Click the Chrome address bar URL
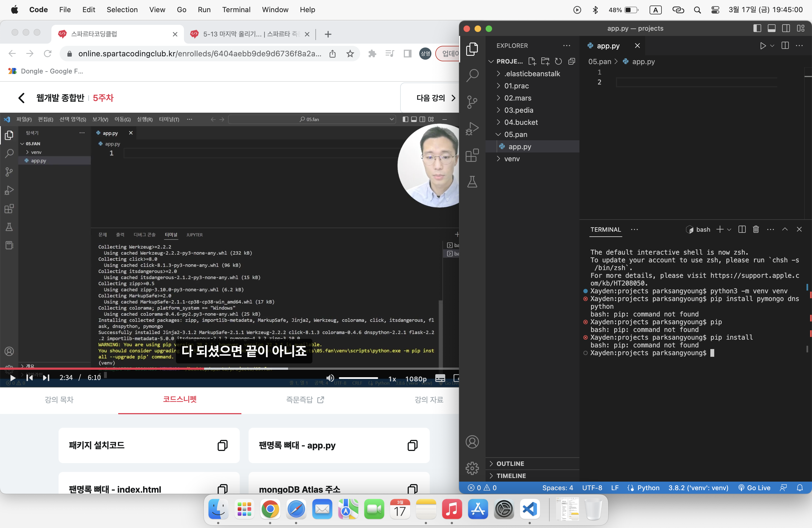Image resolution: width=812 pixels, height=528 pixels. pos(200,54)
